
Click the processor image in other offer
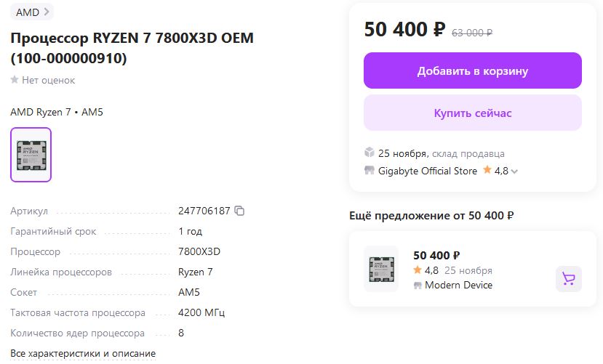pos(381,269)
